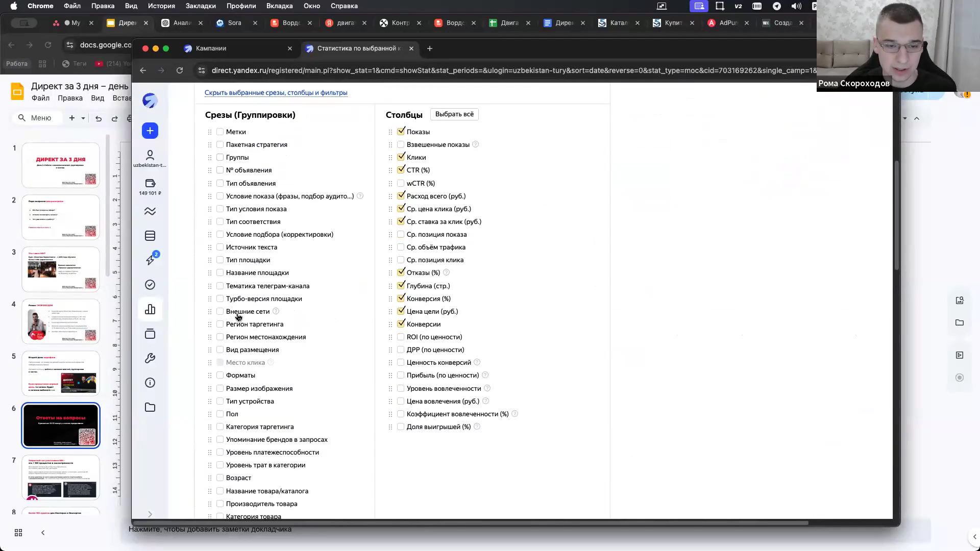Enable the ROI (по ценности) checkbox

[401, 337]
